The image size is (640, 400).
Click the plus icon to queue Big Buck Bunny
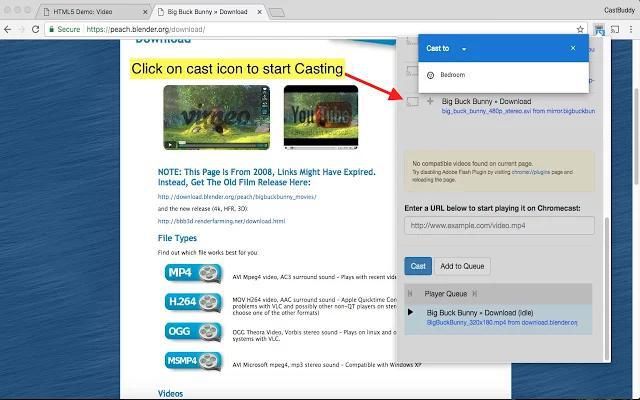click(x=430, y=101)
